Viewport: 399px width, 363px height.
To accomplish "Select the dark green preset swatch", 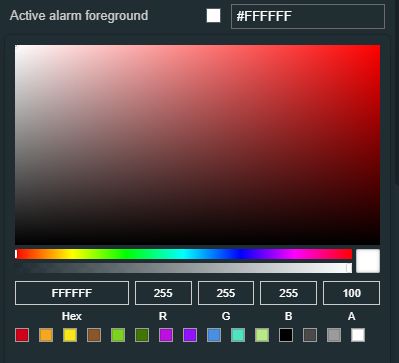I will pos(142,335).
